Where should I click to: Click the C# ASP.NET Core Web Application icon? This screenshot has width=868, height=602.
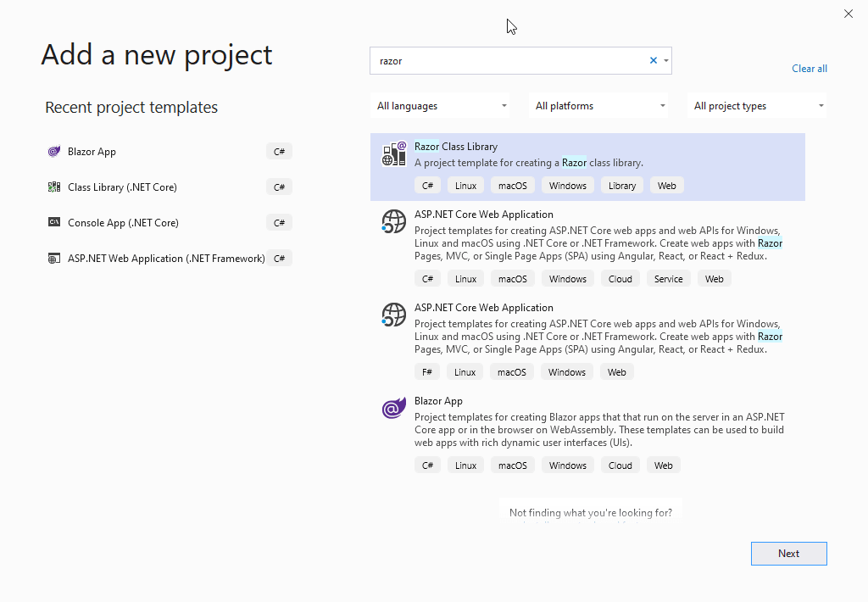393,221
